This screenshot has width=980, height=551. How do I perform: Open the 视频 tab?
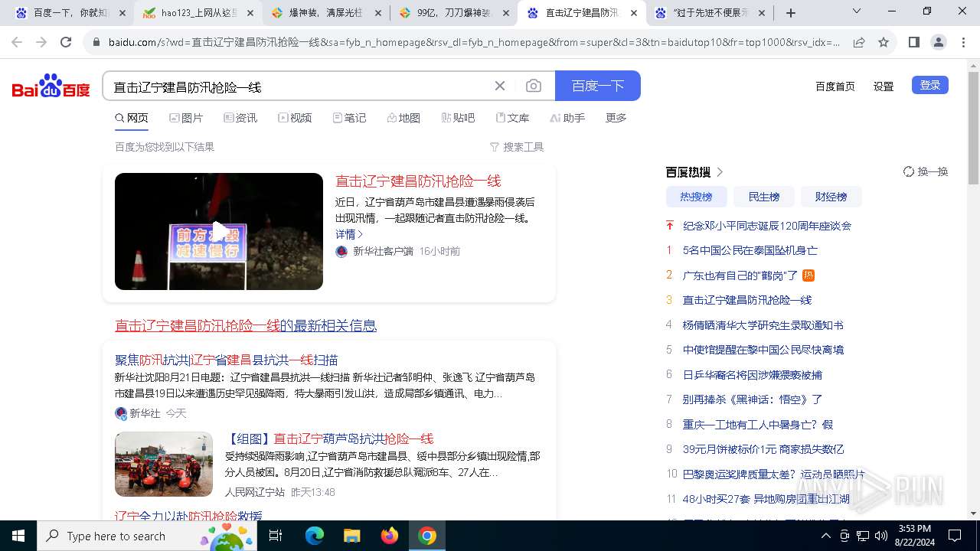tap(295, 118)
